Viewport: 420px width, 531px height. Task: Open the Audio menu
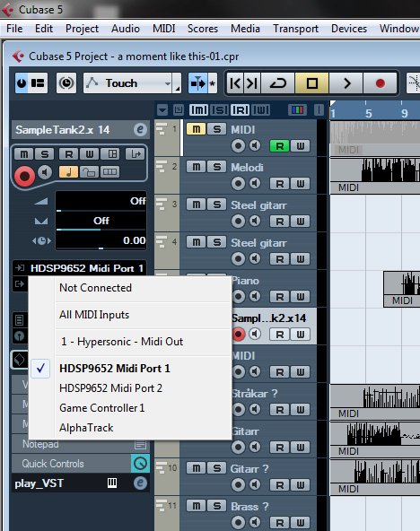click(x=126, y=29)
